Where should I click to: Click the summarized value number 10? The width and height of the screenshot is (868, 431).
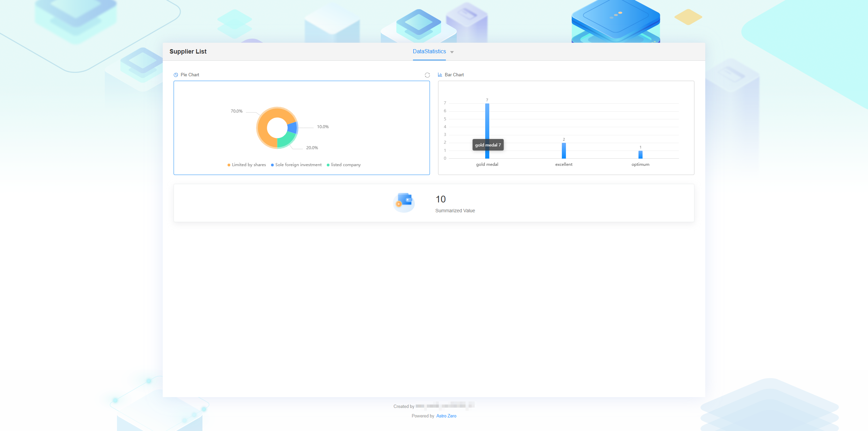tap(441, 199)
